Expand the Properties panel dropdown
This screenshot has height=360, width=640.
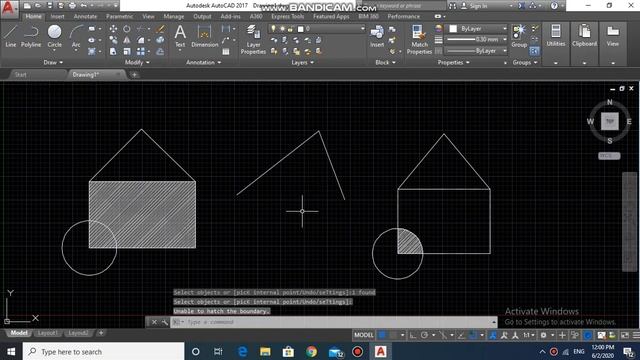click(x=453, y=62)
